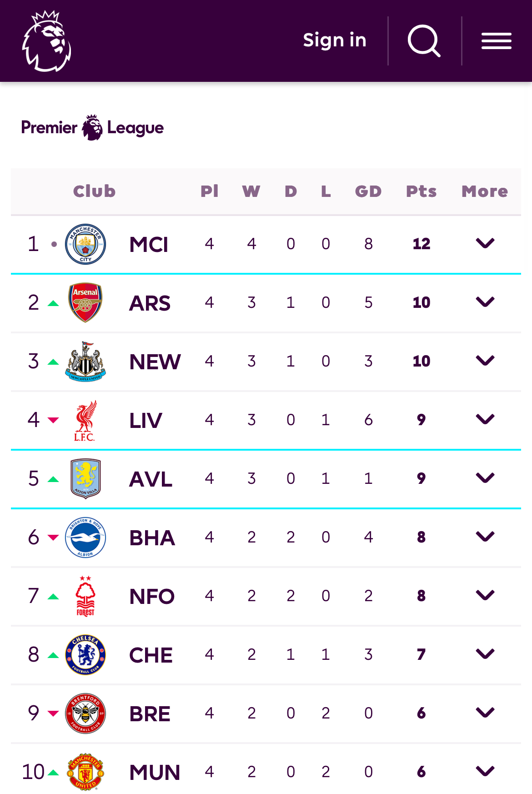Expand the ARS row details chevron
Viewport: 532px width, 794px height.
(x=485, y=302)
